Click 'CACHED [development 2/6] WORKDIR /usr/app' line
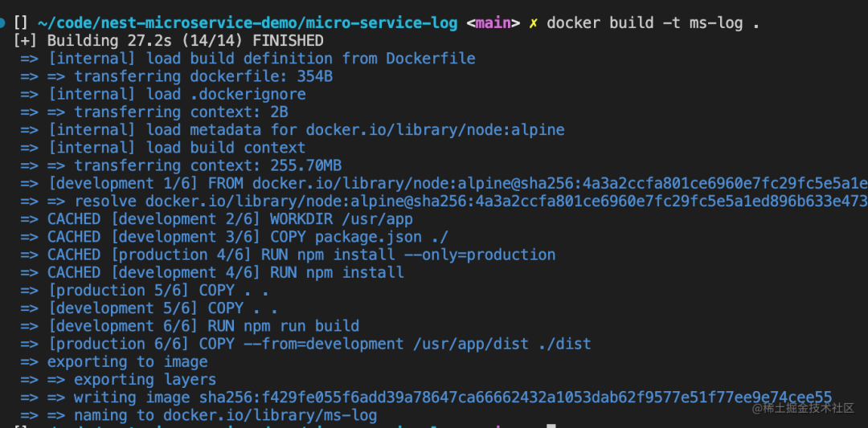 217,219
